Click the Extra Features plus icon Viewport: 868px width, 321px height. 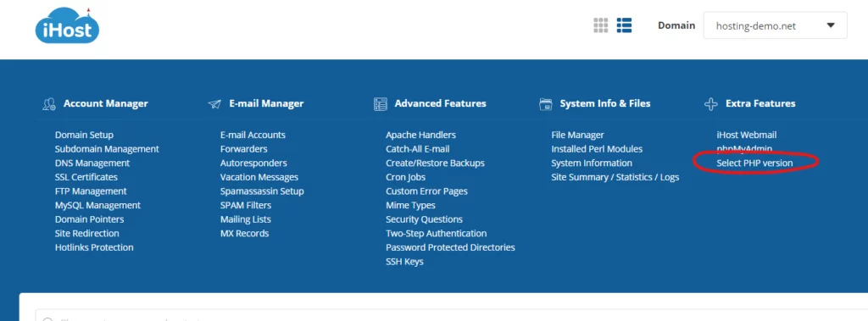tap(711, 104)
